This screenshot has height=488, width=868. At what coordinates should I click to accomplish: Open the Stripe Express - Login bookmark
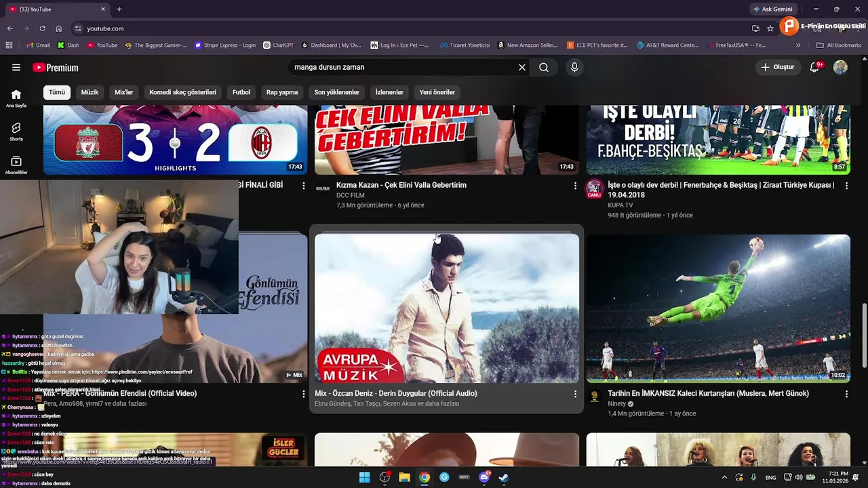pos(225,45)
